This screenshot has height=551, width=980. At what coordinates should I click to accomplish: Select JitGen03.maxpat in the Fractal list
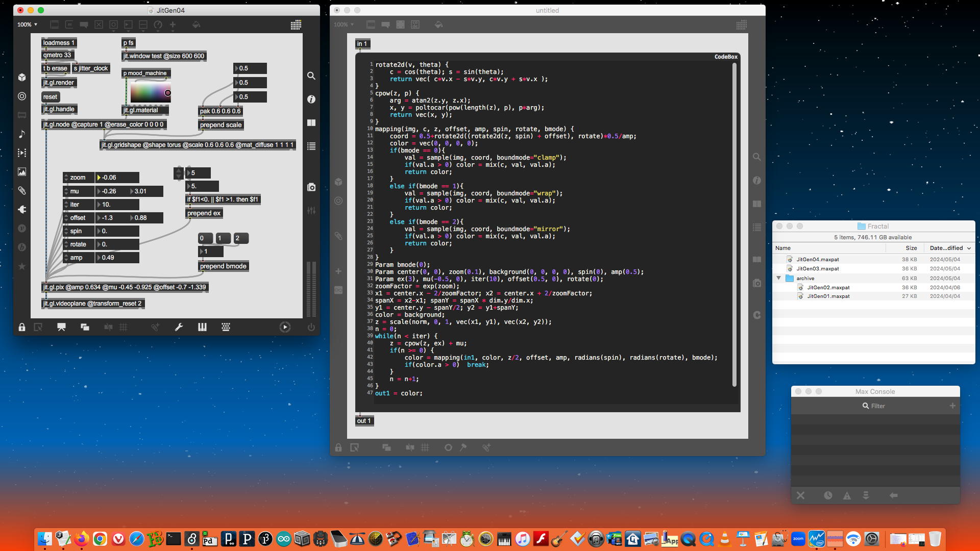pos(817,269)
